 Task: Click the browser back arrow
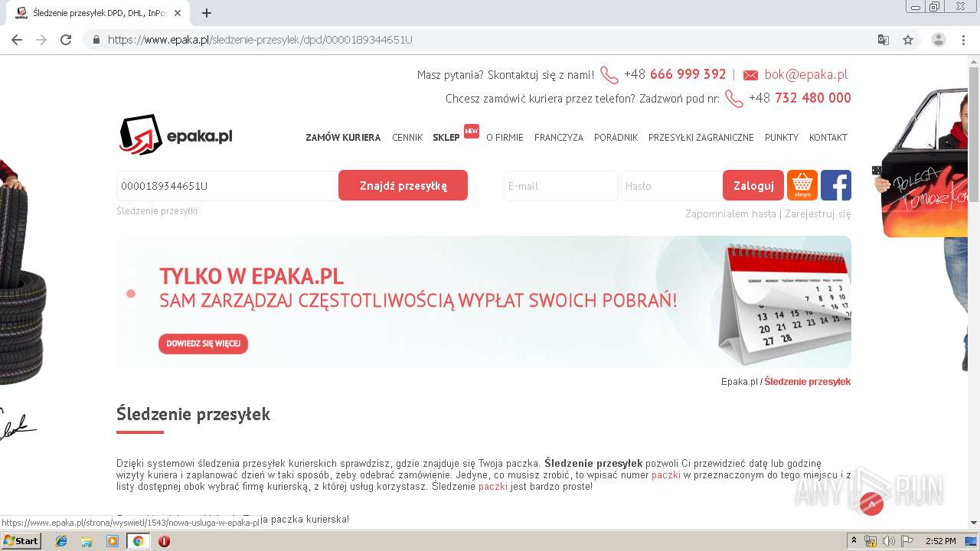[x=17, y=40]
